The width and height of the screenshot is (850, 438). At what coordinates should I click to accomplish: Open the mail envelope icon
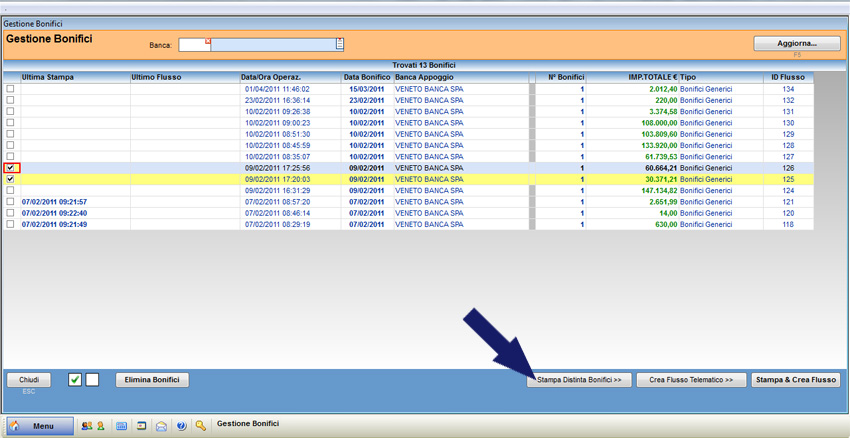click(161, 426)
